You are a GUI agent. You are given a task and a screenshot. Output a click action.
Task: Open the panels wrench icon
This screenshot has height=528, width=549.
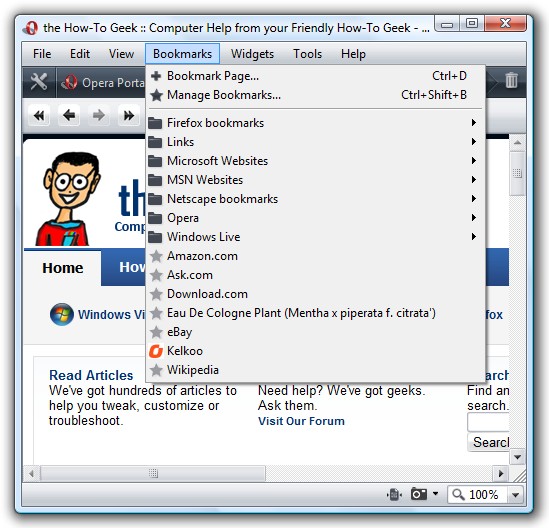click(39, 82)
